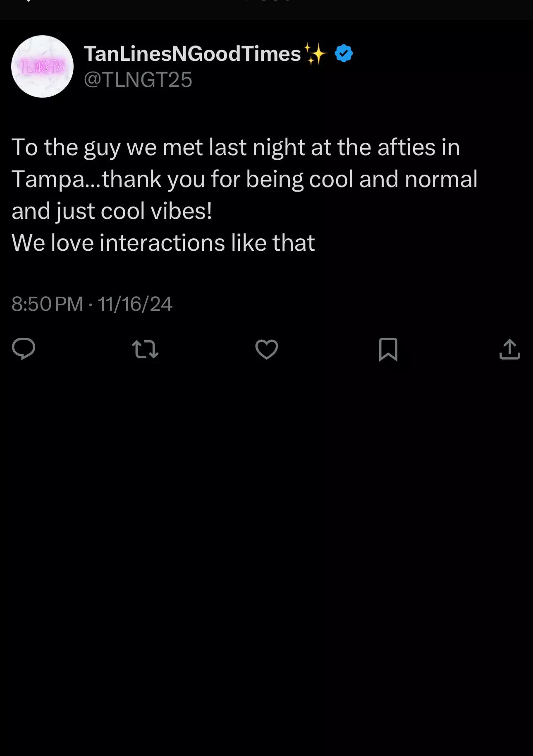Visit the @TLNGT25 handle
Screen dimensions: 533x756
pyautogui.click(x=138, y=79)
